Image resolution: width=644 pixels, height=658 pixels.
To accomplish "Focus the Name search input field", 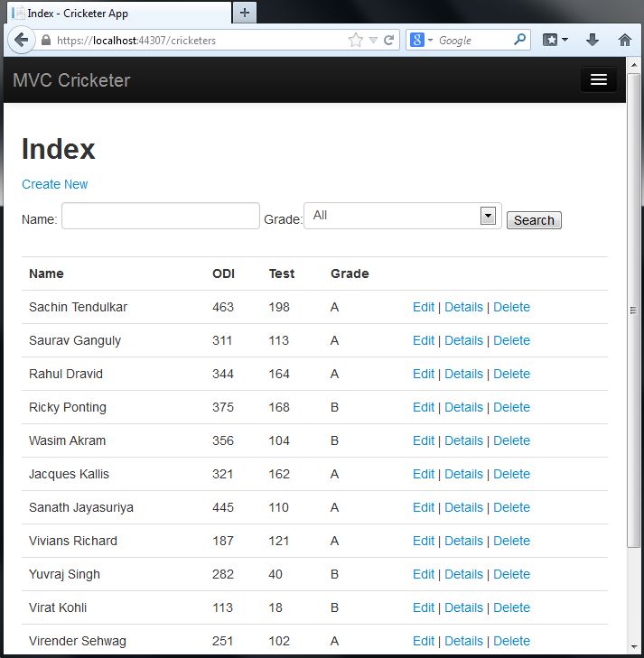I will pos(161,216).
